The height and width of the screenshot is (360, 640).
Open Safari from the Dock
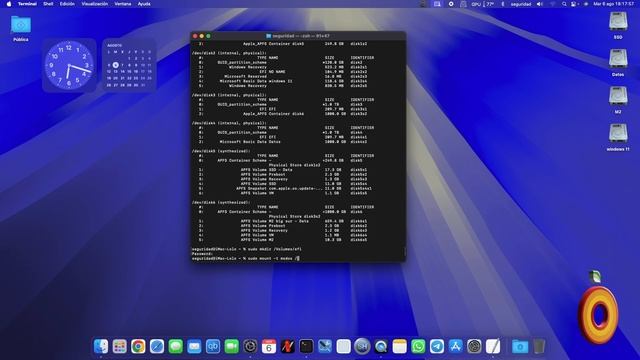[x=157, y=347]
